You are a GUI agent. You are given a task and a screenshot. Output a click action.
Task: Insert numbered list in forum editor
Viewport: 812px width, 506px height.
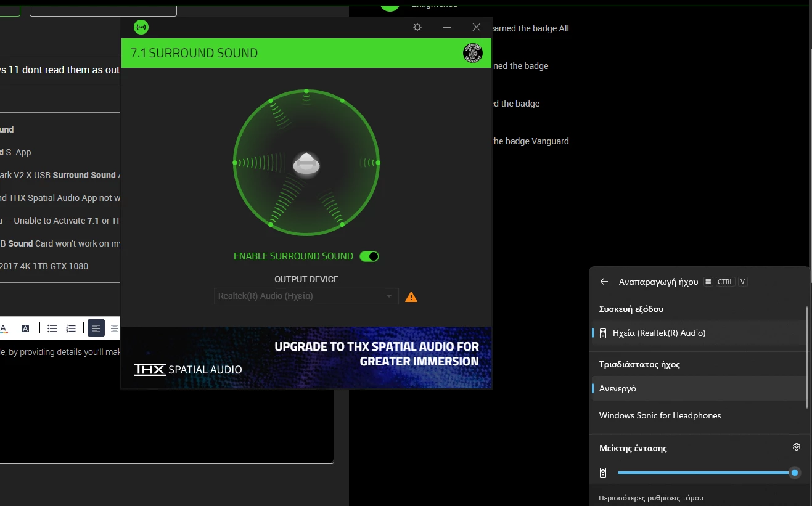(x=71, y=328)
